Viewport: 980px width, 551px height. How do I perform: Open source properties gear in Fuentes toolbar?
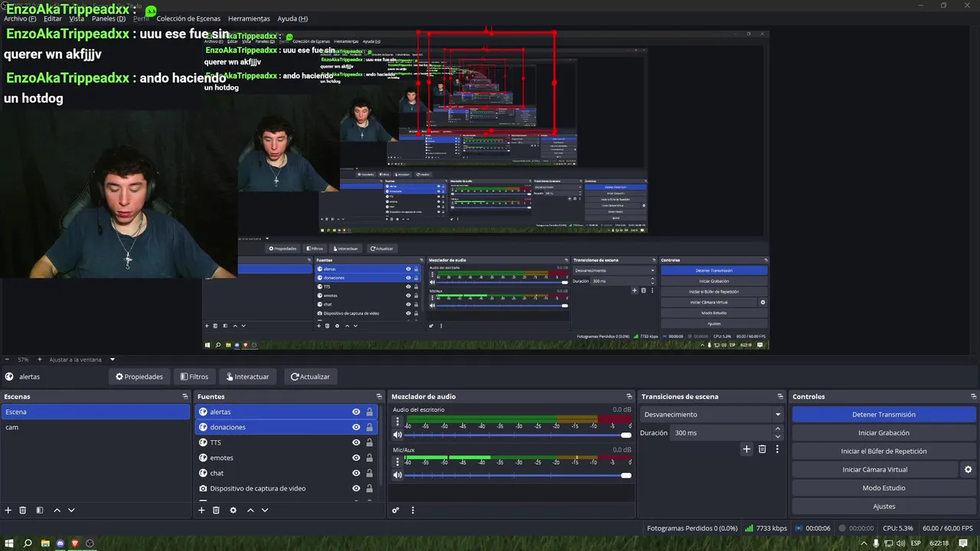tap(234, 510)
